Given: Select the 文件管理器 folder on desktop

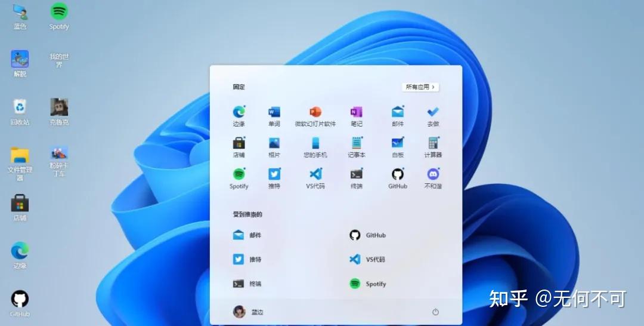Looking at the screenshot, I should [x=20, y=164].
